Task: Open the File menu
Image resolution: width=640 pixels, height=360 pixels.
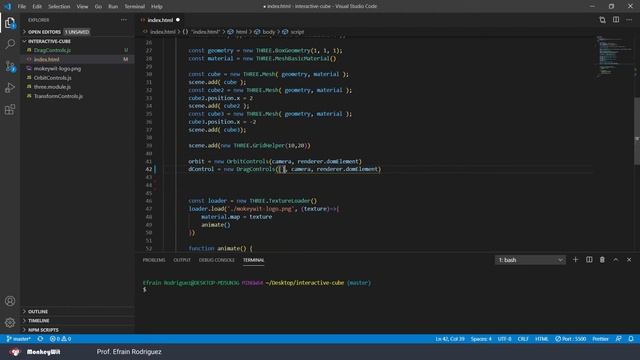Action: coord(22,7)
